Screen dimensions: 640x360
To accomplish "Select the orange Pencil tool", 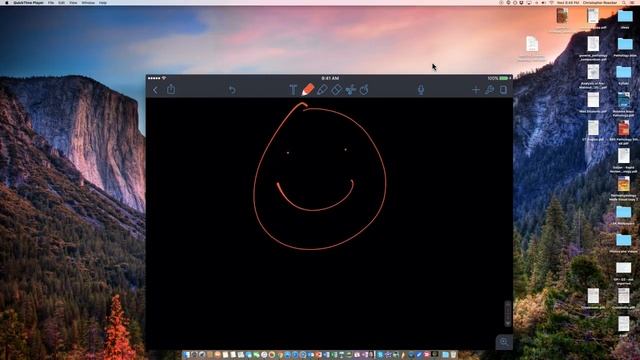I will point(308,89).
